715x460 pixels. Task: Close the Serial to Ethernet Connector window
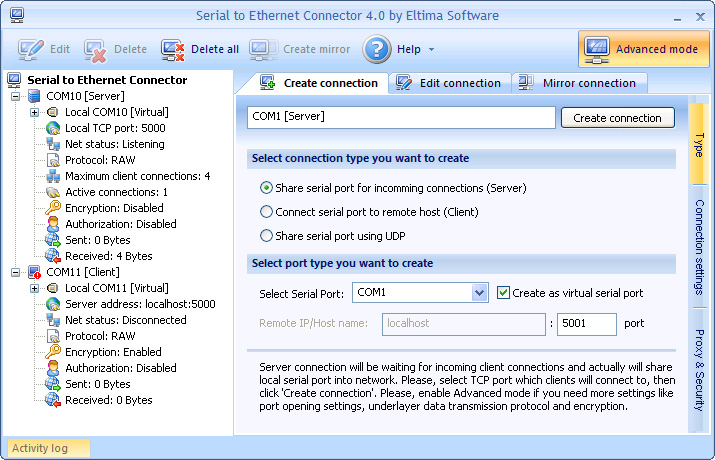coord(700,17)
